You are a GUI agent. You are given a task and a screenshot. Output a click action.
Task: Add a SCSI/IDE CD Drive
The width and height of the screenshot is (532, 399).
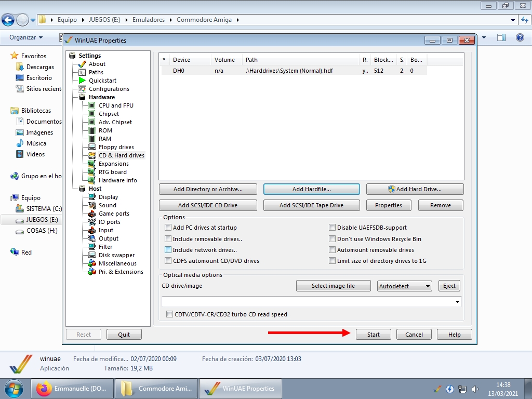pos(208,205)
